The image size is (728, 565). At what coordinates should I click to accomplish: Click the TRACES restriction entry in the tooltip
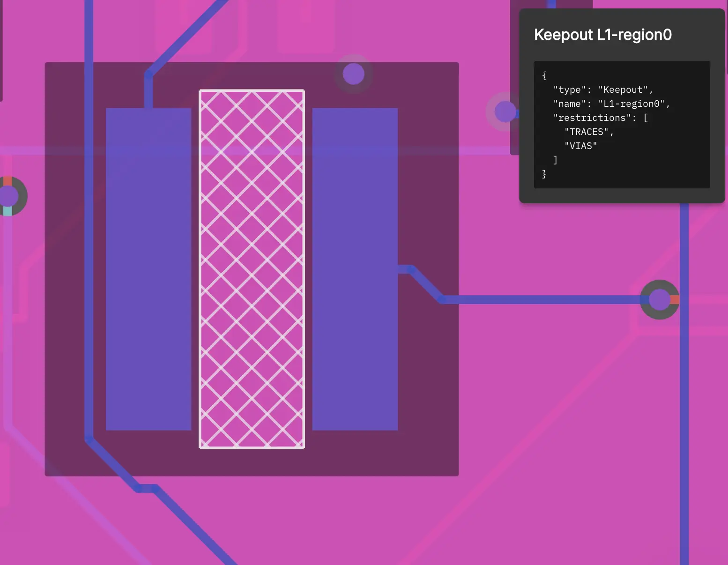click(x=589, y=132)
